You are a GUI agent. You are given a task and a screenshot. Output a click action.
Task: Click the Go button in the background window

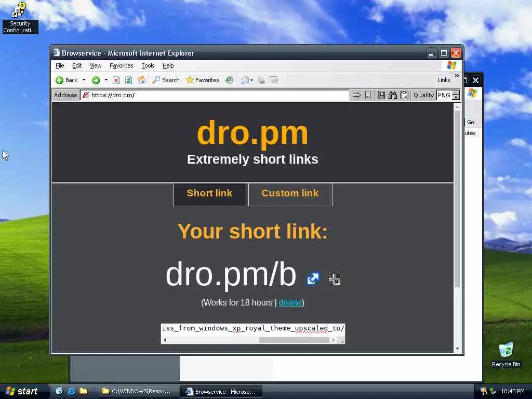click(470, 122)
